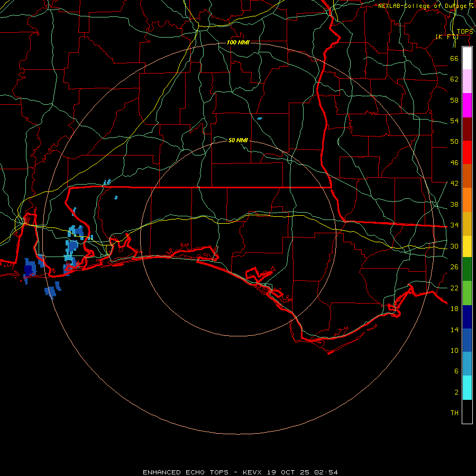Click the legend value 26
Screen dimensions: 476x476
(454, 267)
